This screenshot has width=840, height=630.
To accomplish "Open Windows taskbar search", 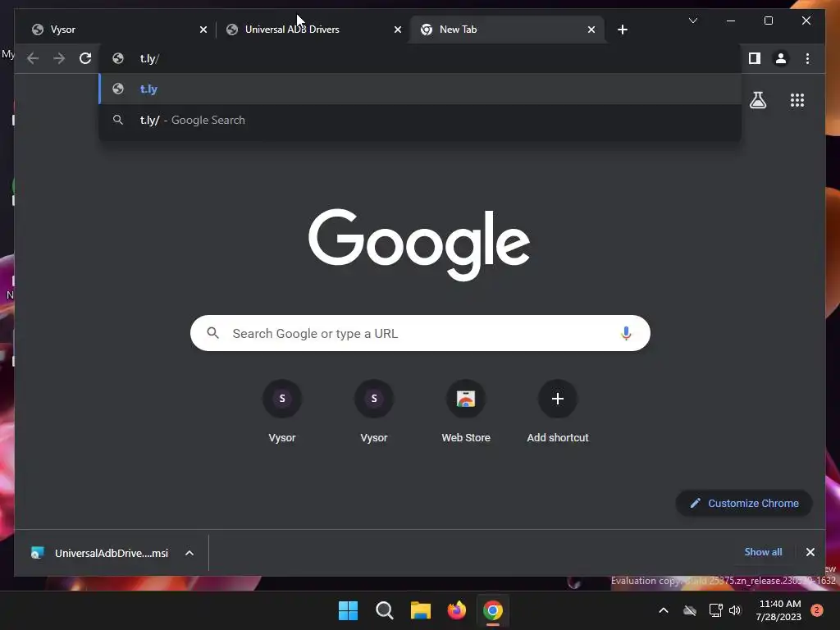I will [x=384, y=610].
